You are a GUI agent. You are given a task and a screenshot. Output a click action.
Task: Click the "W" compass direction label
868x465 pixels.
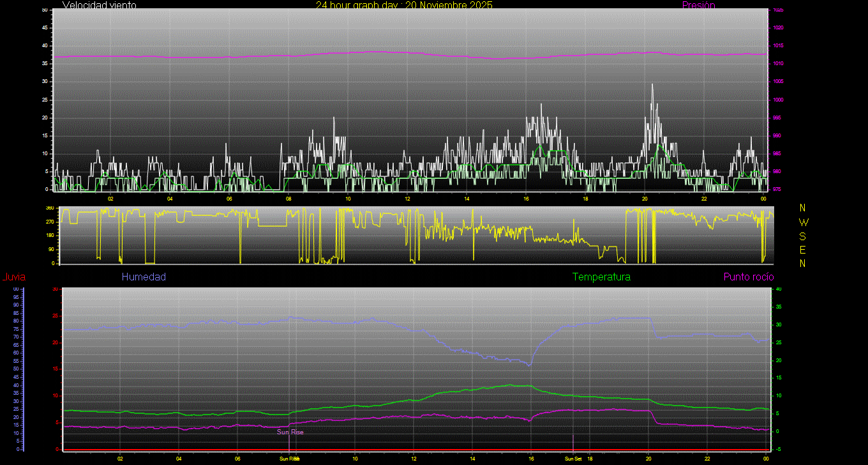803,222
